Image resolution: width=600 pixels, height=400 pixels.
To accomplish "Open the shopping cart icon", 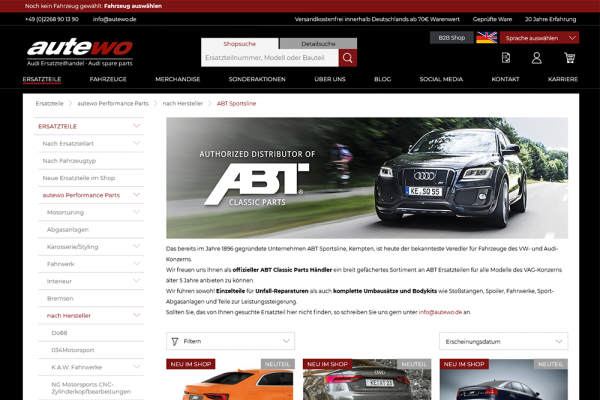I will (x=569, y=58).
